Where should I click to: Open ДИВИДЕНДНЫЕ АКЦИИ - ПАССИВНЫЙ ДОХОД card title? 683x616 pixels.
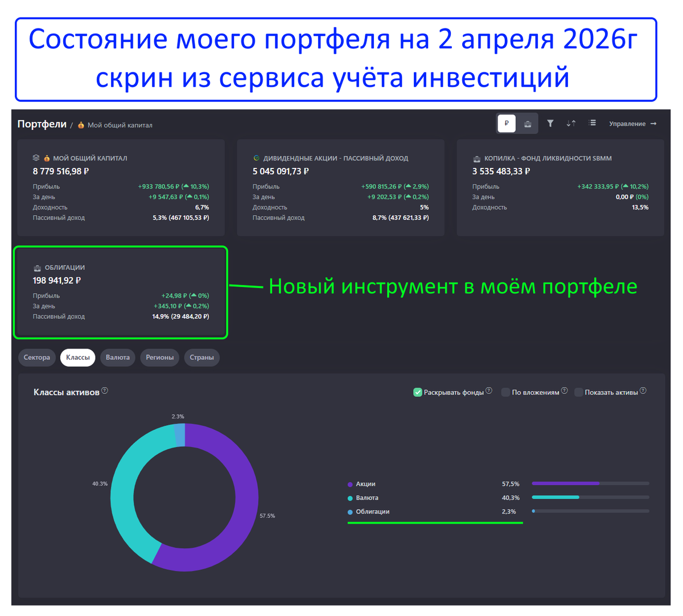[336, 158]
